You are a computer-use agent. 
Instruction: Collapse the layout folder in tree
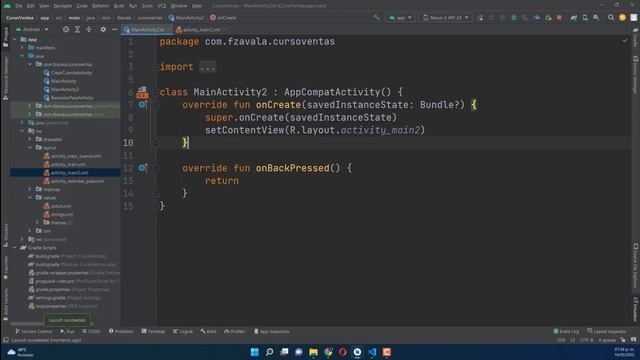(x=30, y=147)
